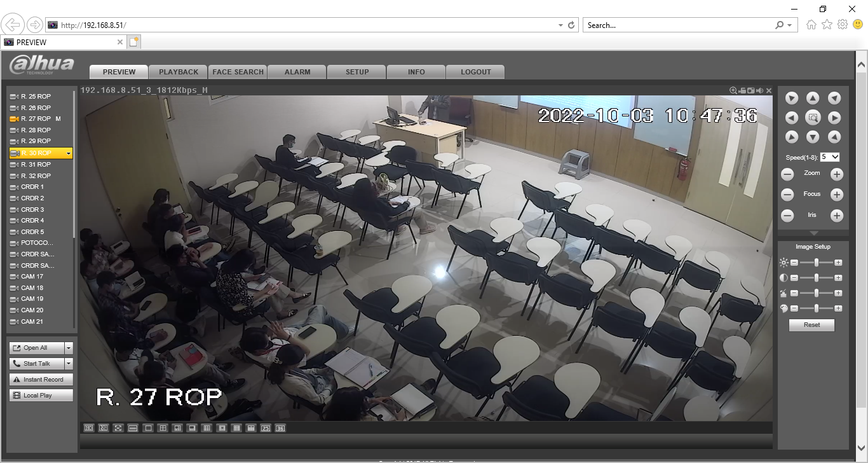Decrease PTZ Zoom with minus button

click(787, 174)
